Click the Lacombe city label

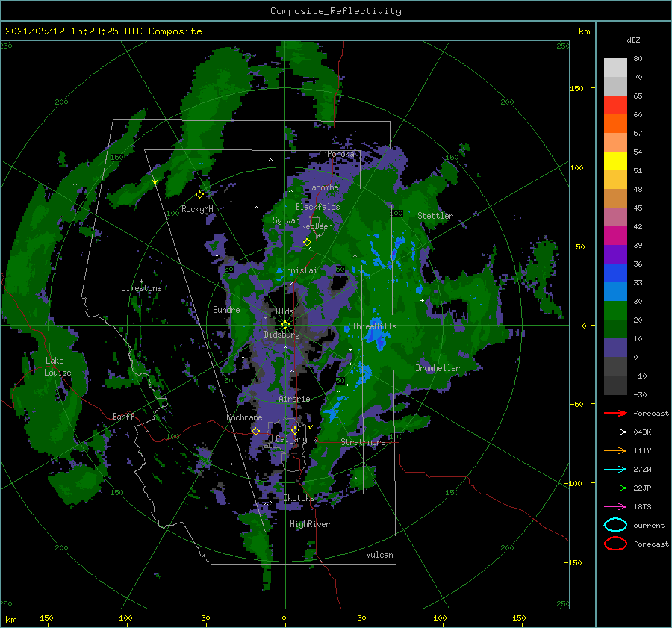click(x=323, y=187)
